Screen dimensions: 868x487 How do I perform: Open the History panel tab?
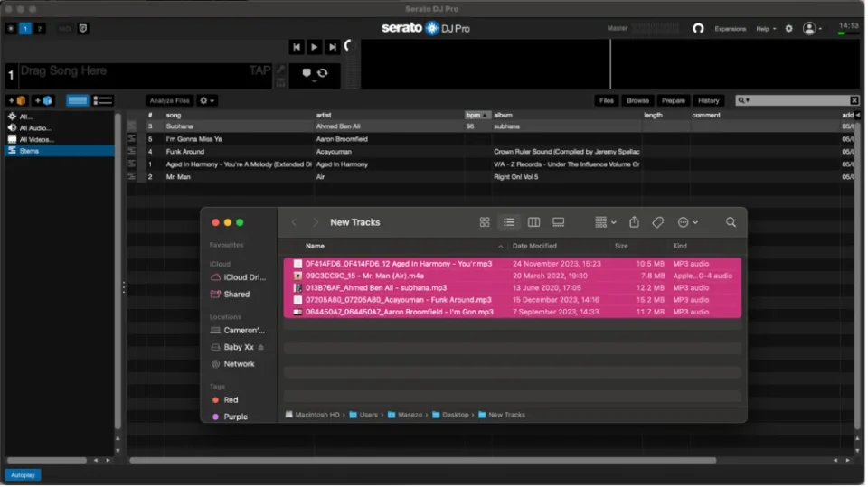[711, 100]
